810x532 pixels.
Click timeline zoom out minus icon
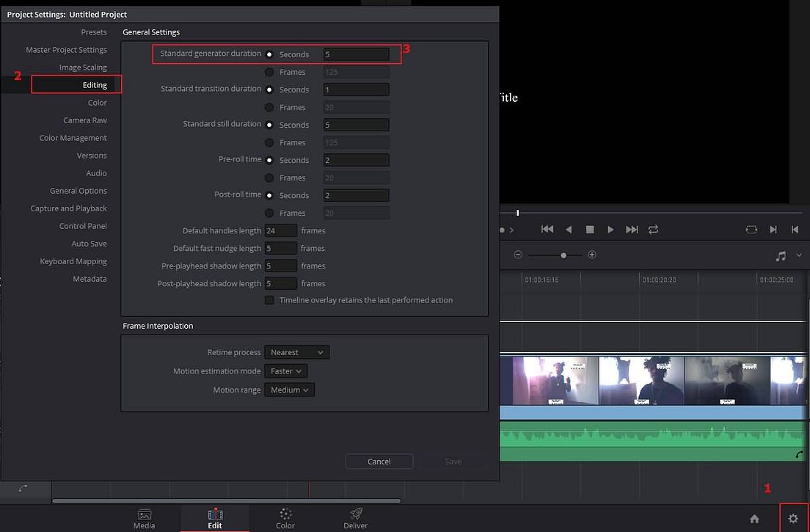(518, 255)
